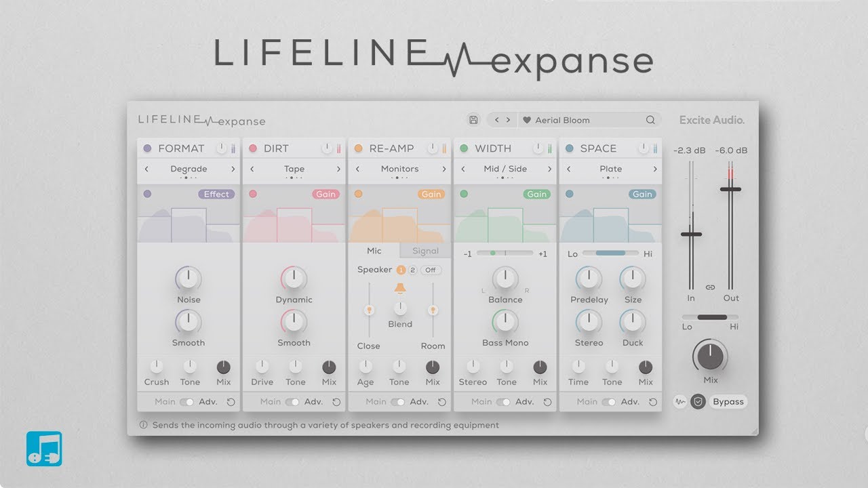Favorite the Aerial Bloom preset with the heart
The height and width of the screenshot is (488, 868).
(x=527, y=120)
